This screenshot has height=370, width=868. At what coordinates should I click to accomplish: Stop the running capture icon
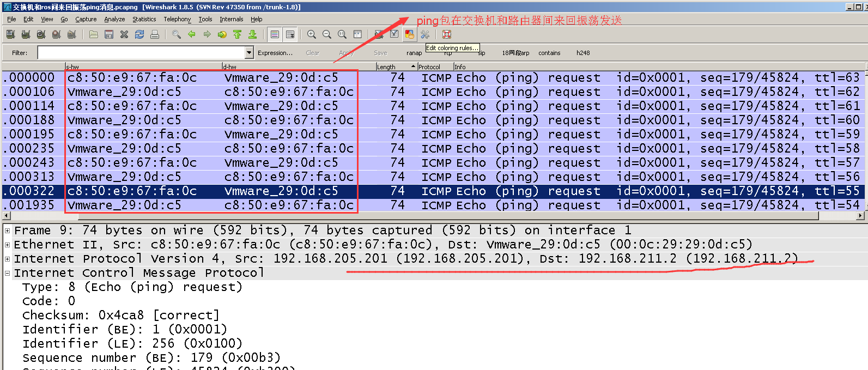coord(56,34)
